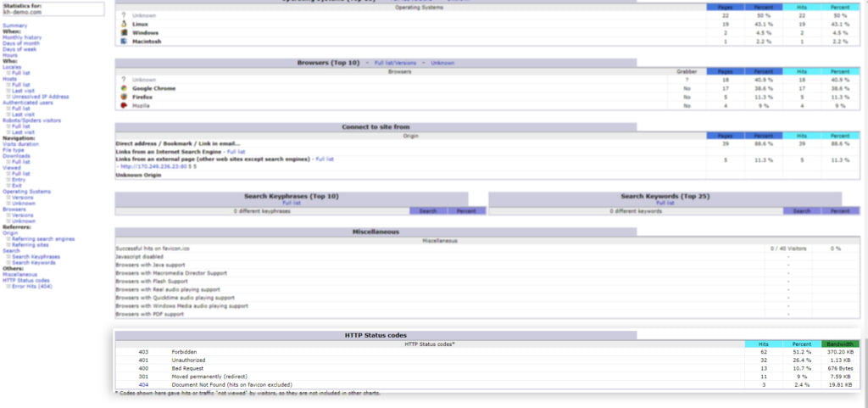The image size is (868, 408).
Task: Open Exit pages under Viewed
Action: coord(17,186)
